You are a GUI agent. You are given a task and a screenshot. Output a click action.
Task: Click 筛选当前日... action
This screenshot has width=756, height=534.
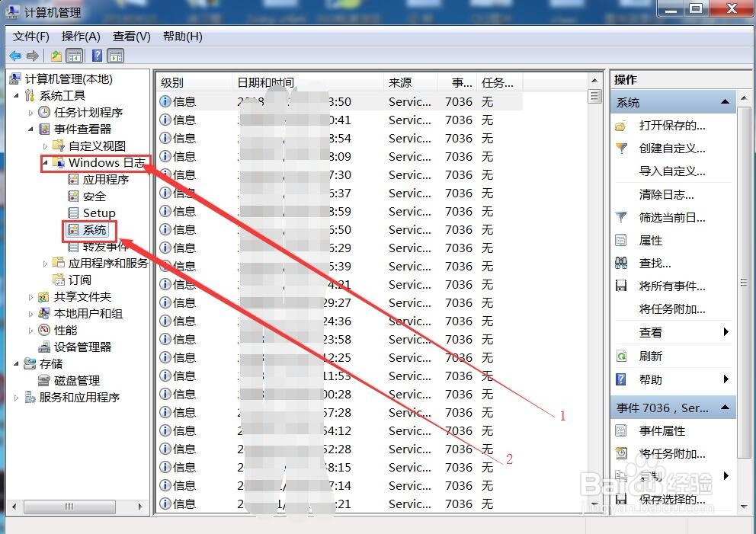[x=672, y=218]
